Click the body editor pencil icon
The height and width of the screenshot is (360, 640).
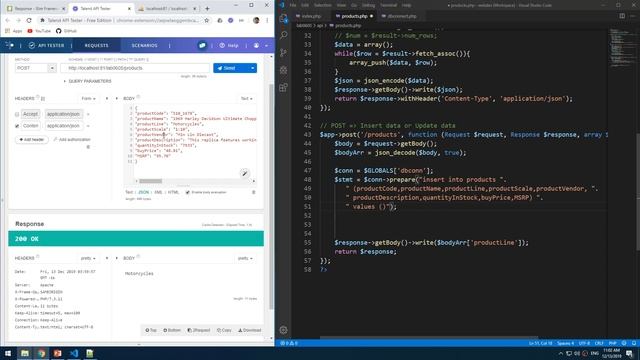coord(244,173)
